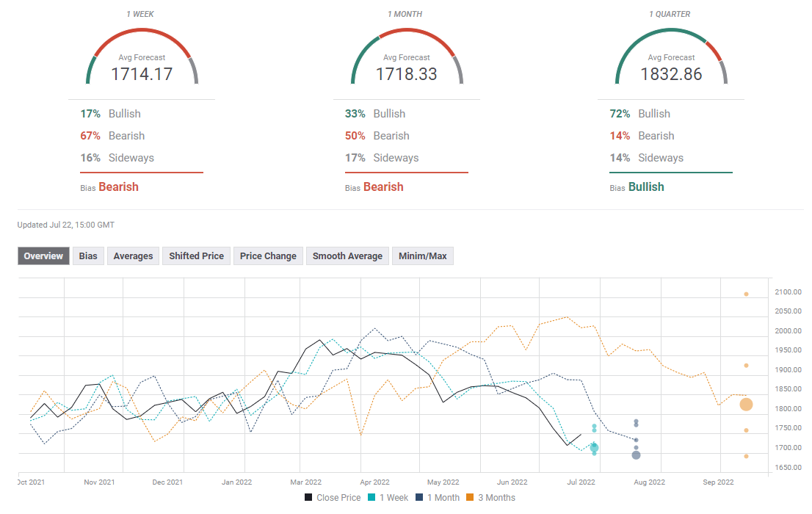
Task: Select the Minim/Max tab
Action: (422, 256)
